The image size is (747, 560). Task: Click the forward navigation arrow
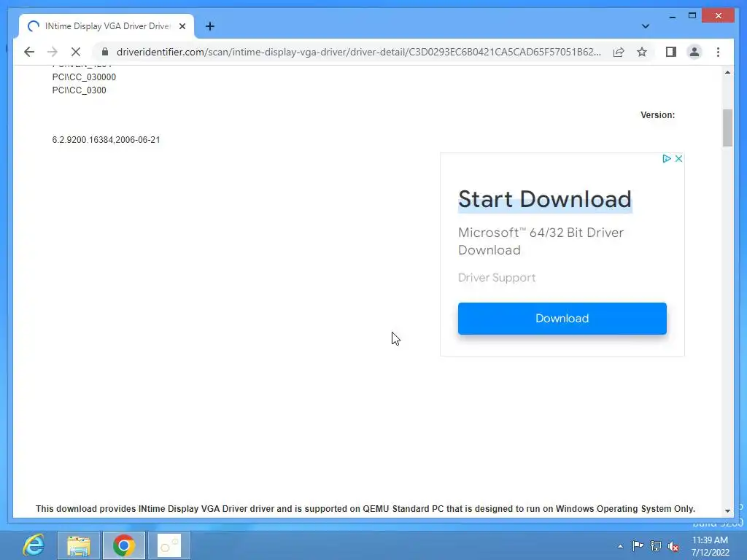click(53, 52)
